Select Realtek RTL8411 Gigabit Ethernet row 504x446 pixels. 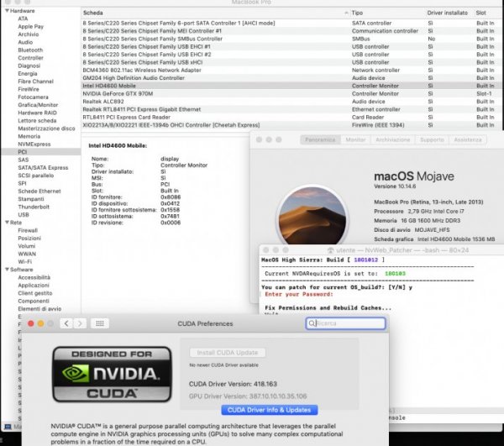(x=291, y=109)
